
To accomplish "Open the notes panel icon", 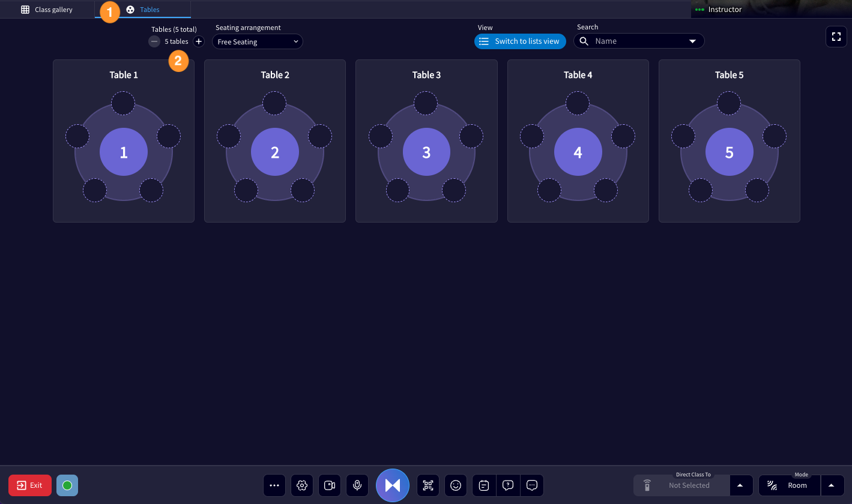I will [x=485, y=485].
